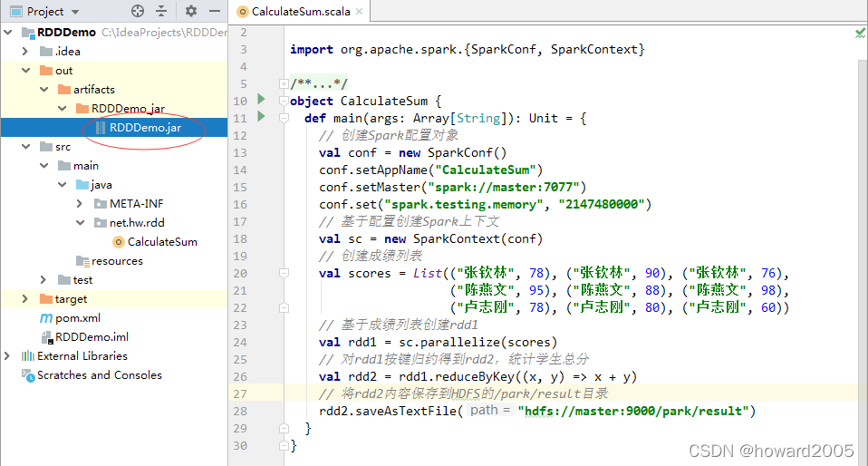Fold the scores list at line 20
Screen dimensions: 868x466
coord(284,273)
